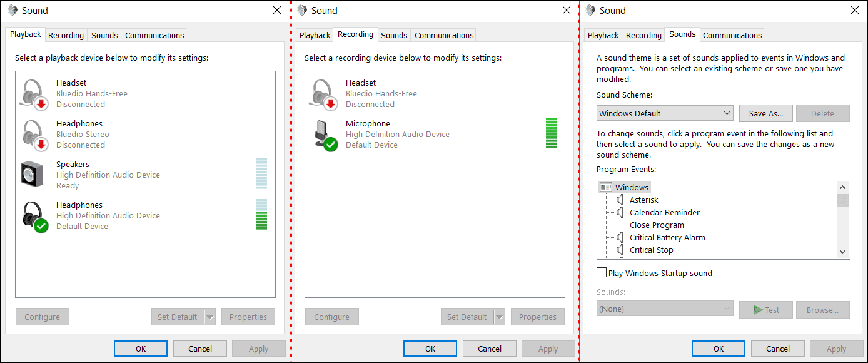The width and height of the screenshot is (868, 363).
Task: Click 'Ready' status under Speakers
Action: 68,185
